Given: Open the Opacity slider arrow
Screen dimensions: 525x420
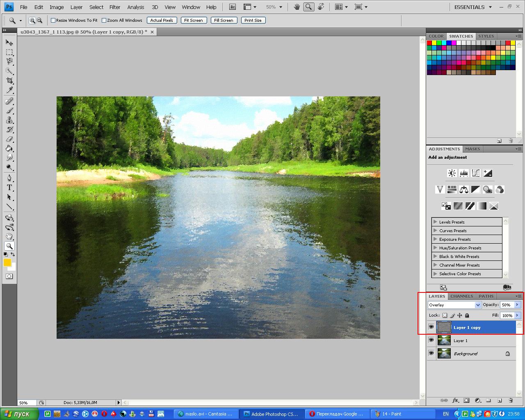Looking at the screenshot, I should click(x=517, y=305).
